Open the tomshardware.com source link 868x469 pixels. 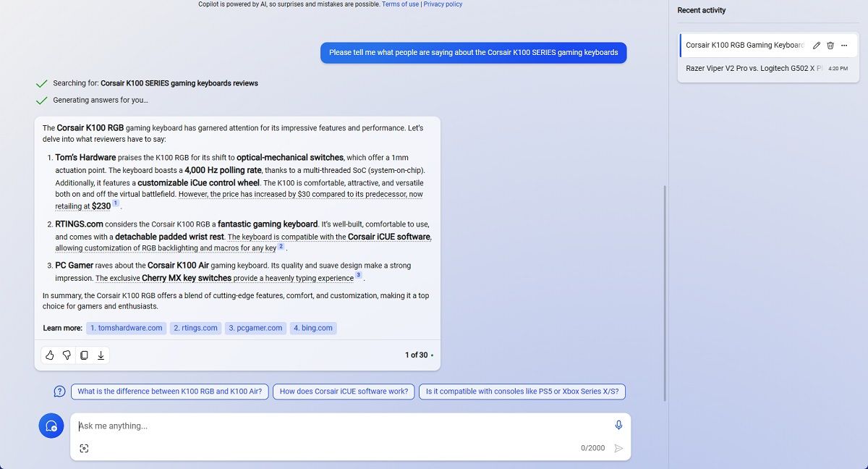click(x=126, y=328)
